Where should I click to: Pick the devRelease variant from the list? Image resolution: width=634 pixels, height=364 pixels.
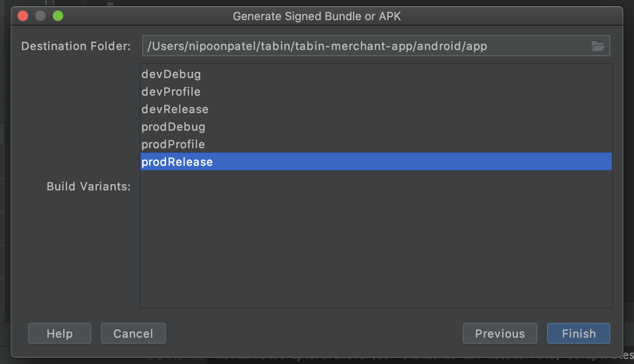tap(376, 109)
